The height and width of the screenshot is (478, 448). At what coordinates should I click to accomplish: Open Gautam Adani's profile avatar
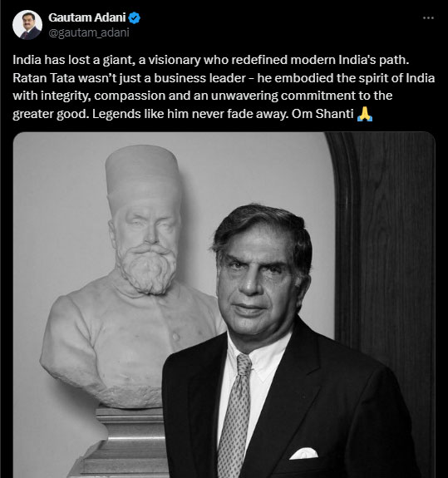[x=27, y=25]
